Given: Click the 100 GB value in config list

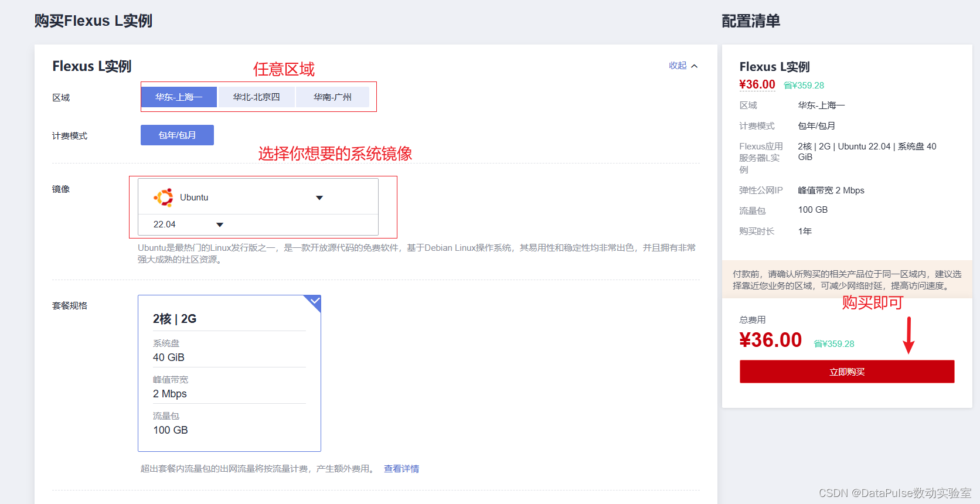Looking at the screenshot, I should pyautogui.click(x=813, y=210).
